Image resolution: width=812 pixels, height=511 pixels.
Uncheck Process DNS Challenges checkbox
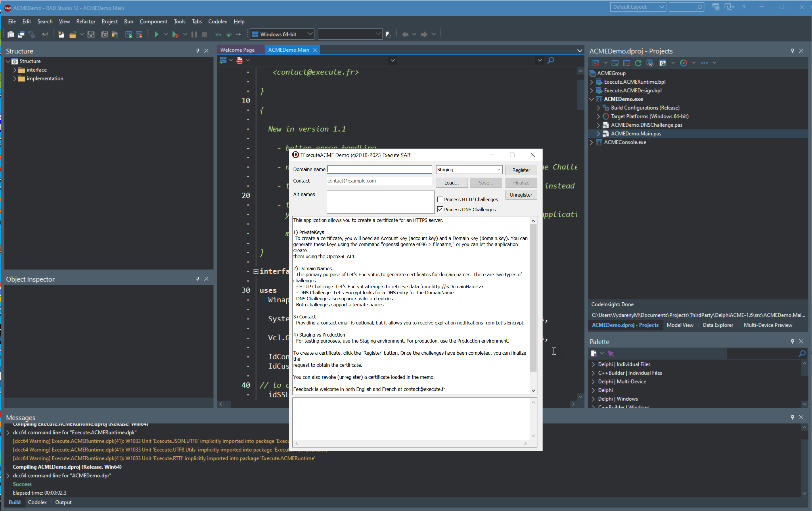coord(440,209)
